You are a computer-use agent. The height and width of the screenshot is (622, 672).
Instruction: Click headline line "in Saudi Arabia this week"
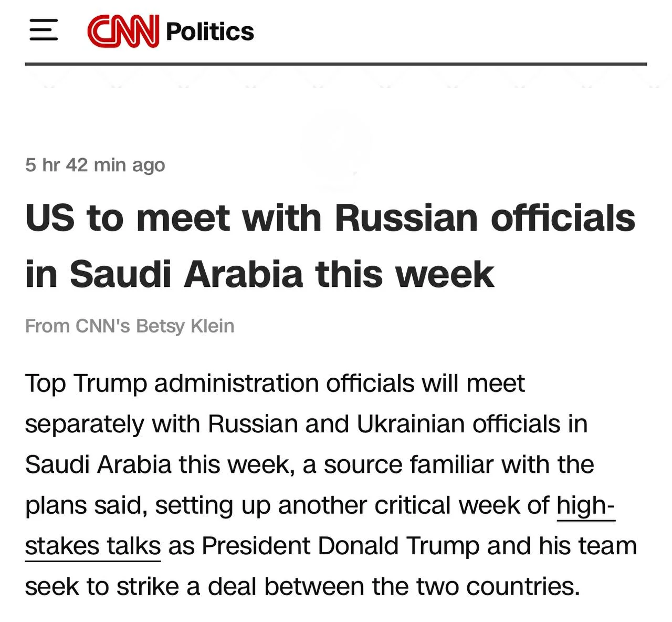pos(260,274)
